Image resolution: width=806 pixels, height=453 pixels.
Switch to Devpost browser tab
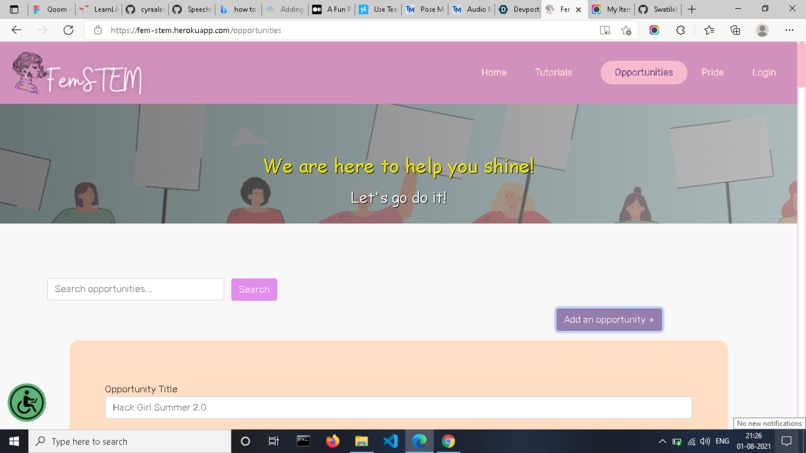pos(519,9)
